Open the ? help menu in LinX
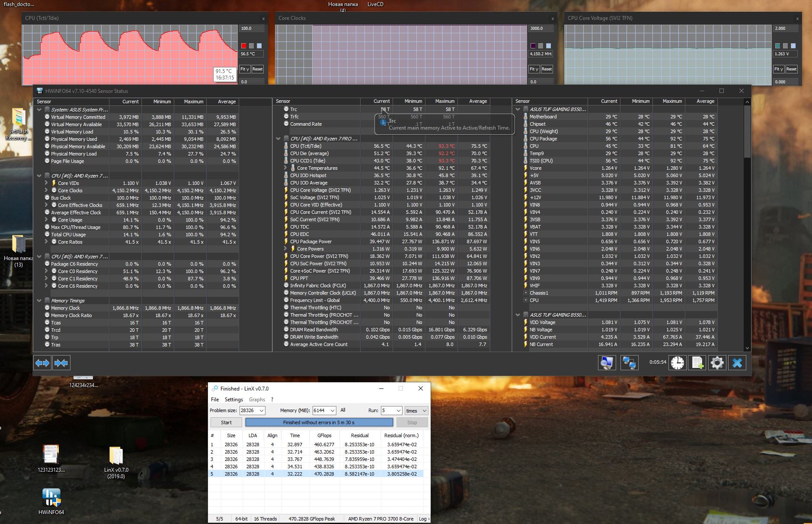This screenshot has height=524, width=812. click(x=272, y=400)
